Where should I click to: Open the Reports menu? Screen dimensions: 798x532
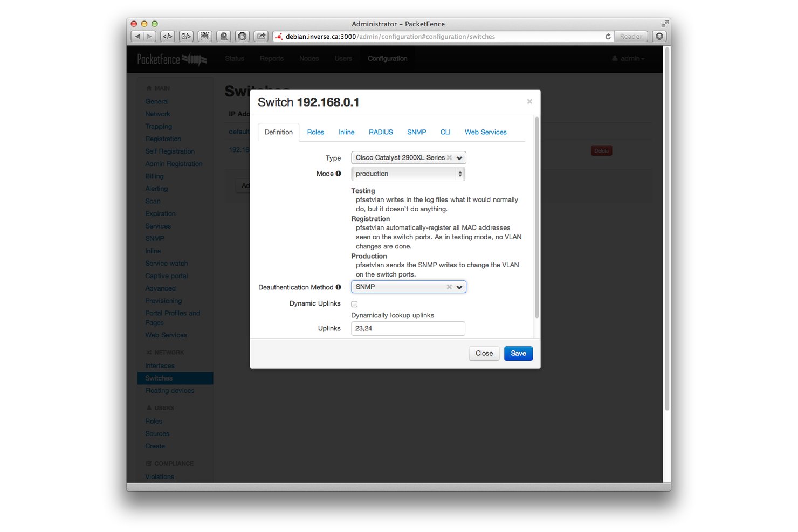pos(271,58)
